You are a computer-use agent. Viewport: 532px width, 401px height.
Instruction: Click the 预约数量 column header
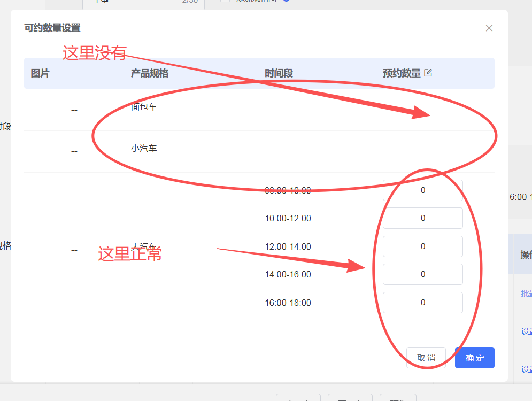tap(402, 73)
